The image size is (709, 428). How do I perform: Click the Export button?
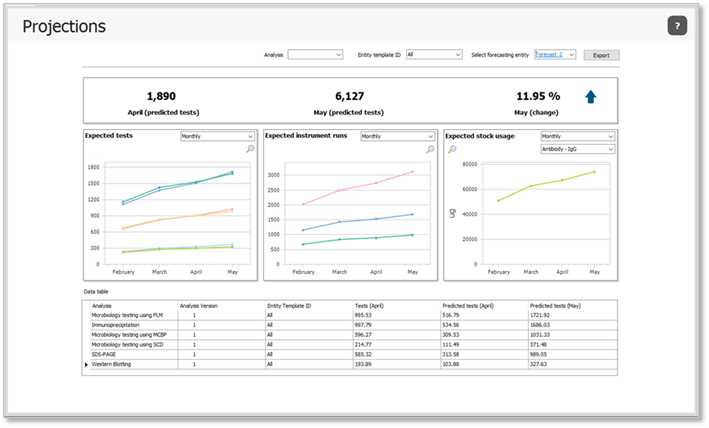[x=601, y=55]
